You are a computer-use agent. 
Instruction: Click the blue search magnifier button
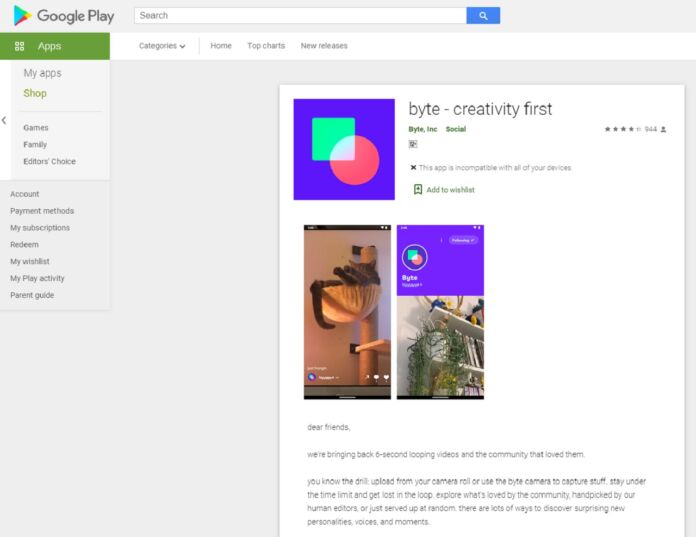tap(483, 16)
